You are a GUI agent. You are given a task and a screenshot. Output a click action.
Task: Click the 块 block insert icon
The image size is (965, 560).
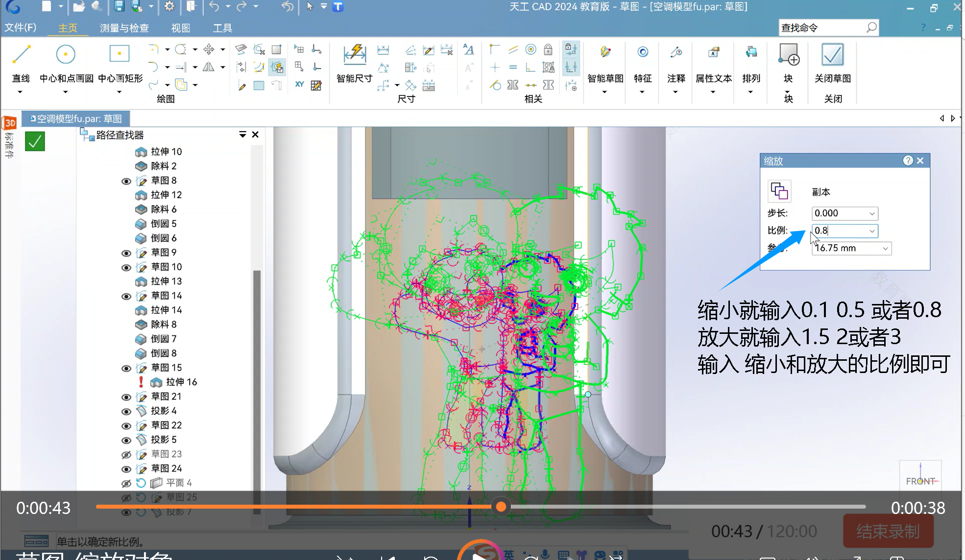(x=788, y=55)
